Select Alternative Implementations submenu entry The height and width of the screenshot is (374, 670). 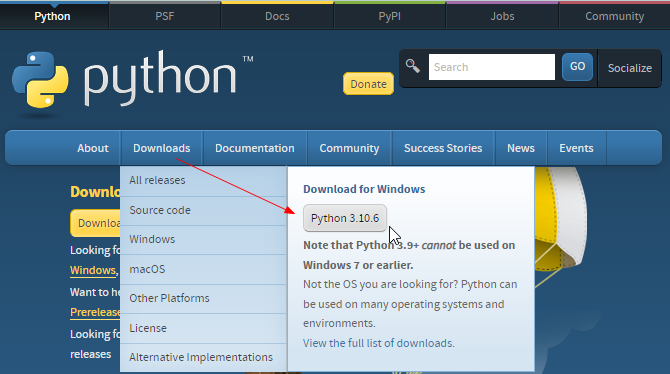(203, 357)
